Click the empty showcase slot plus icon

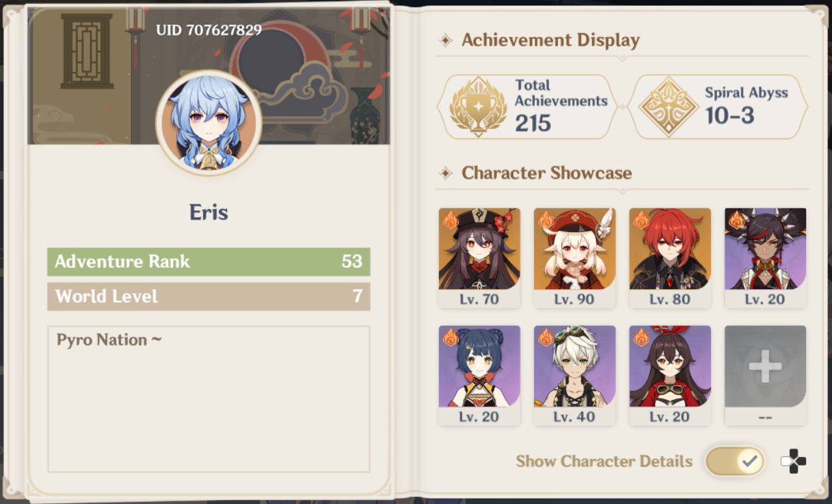(765, 366)
